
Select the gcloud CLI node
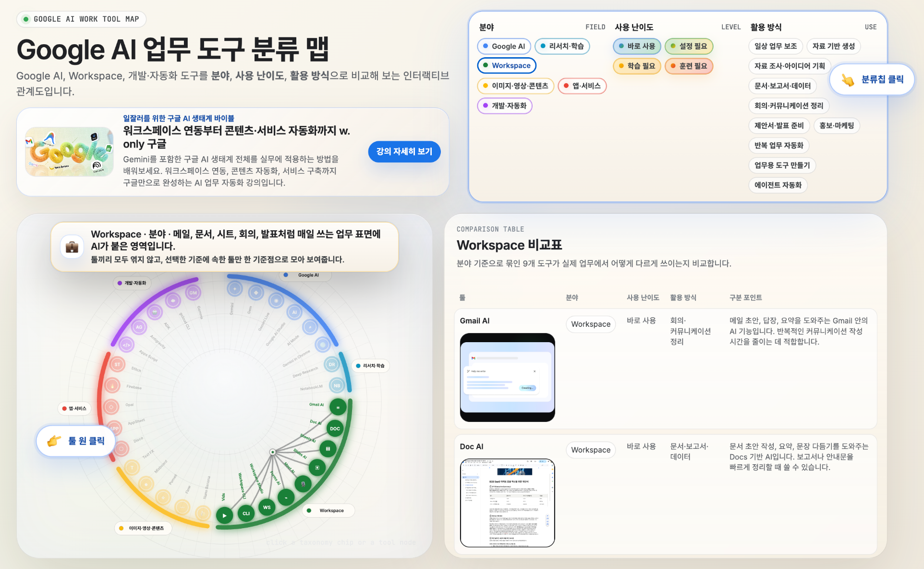[173, 301]
